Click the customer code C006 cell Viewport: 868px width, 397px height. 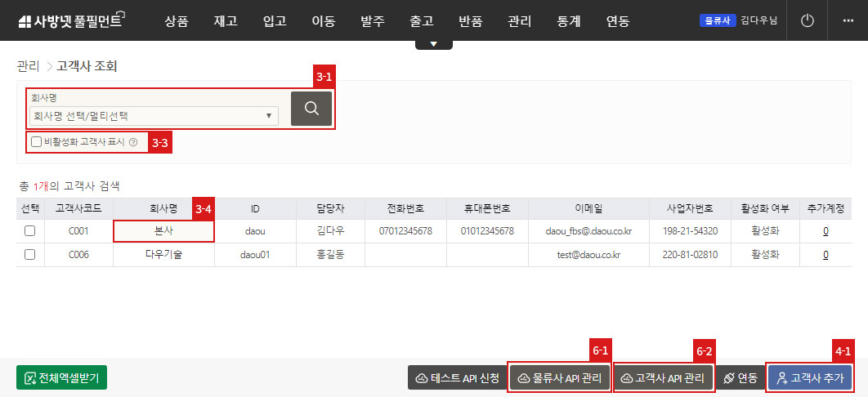(78, 254)
